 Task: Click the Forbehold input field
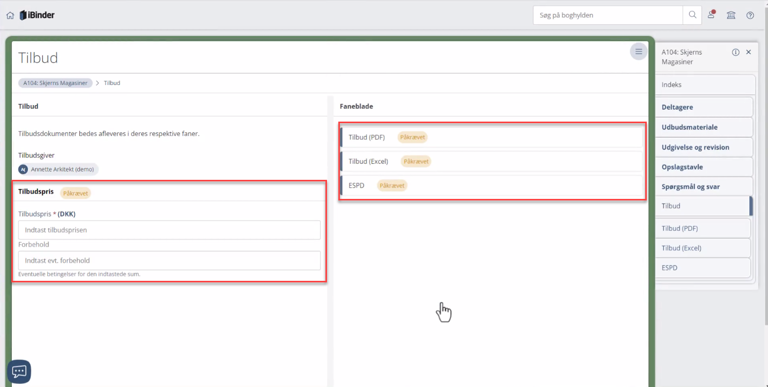(169, 261)
